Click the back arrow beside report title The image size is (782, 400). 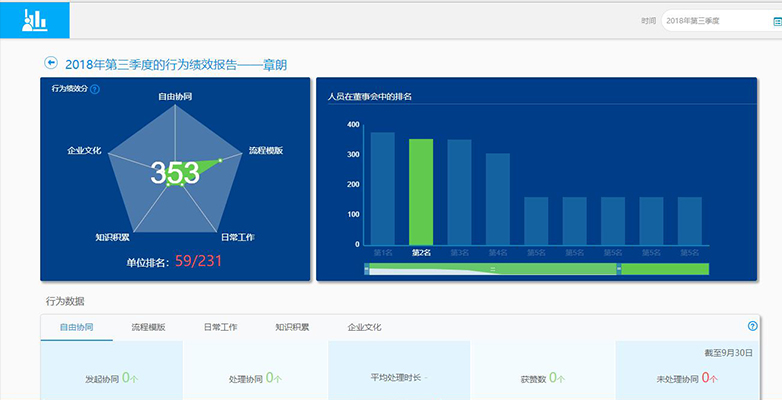tap(51, 62)
